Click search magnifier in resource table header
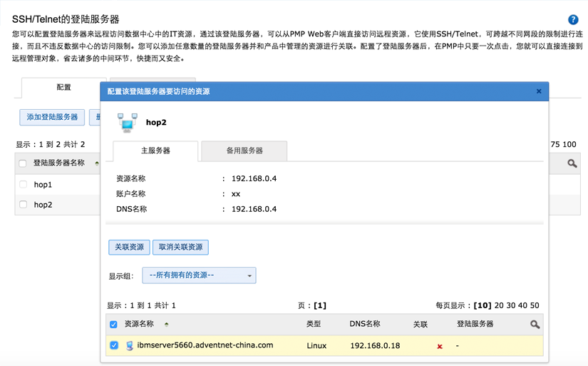The height and width of the screenshot is (366, 588). (x=535, y=325)
